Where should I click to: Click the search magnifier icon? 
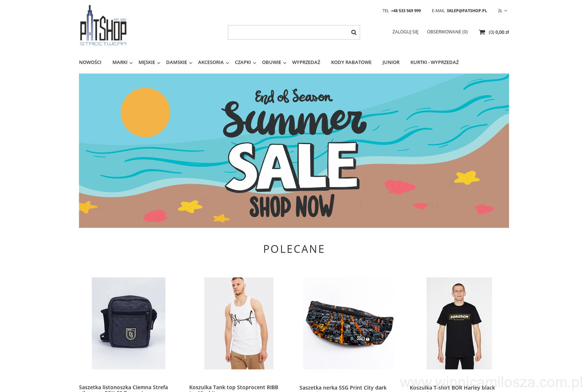click(354, 32)
